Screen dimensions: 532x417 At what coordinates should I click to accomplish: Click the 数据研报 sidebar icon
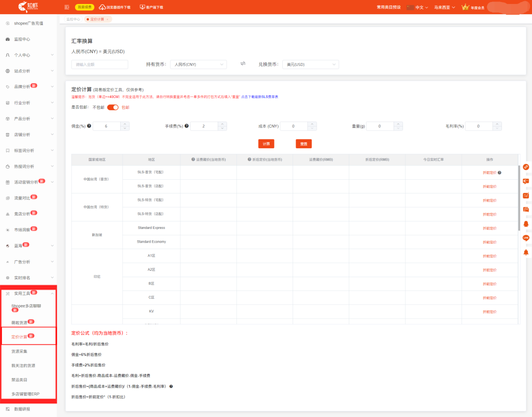click(7, 409)
